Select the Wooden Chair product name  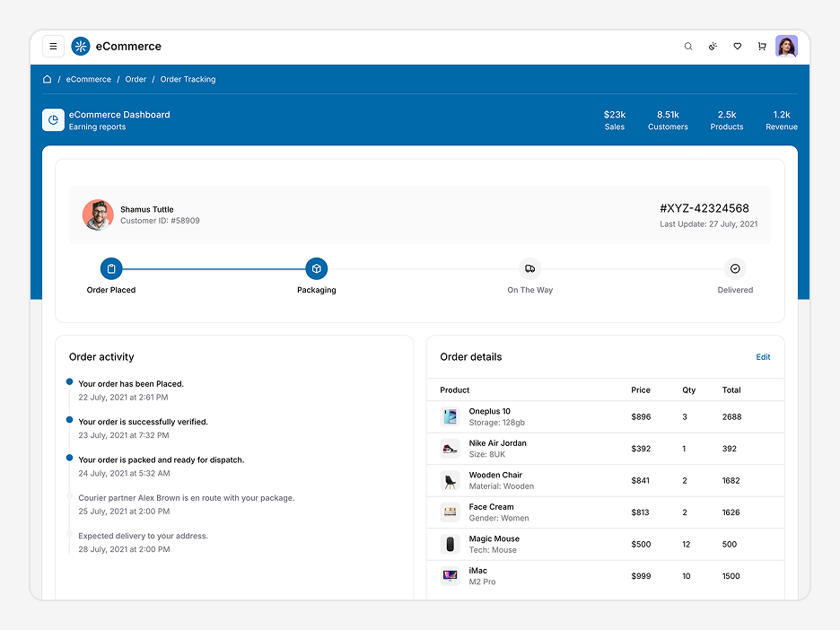coord(495,475)
